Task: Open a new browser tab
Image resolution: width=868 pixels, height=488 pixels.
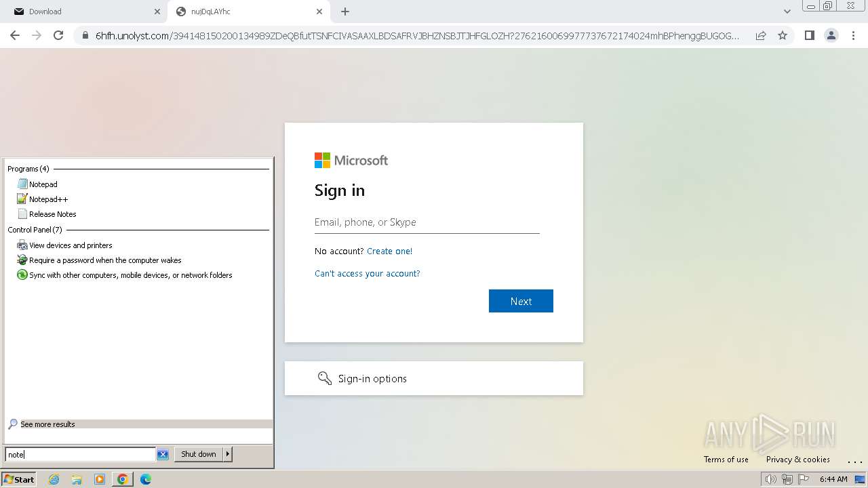Action: point(345,12)
